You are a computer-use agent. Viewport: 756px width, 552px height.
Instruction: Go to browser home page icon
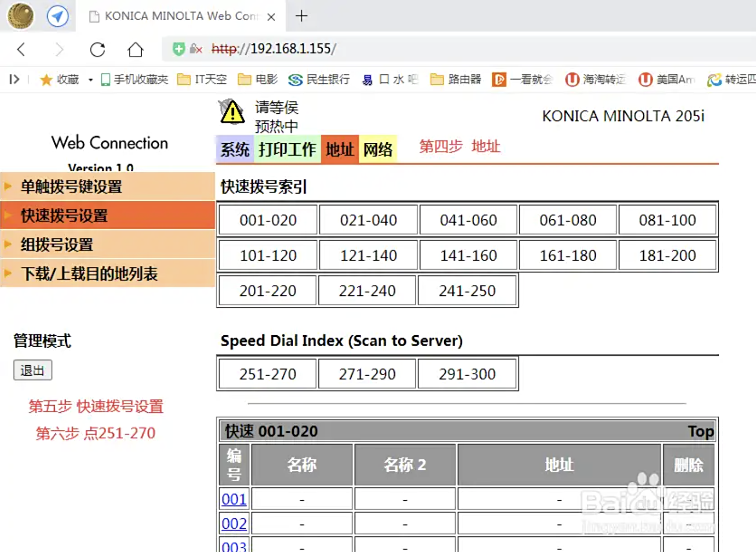[x=135, y=50]
